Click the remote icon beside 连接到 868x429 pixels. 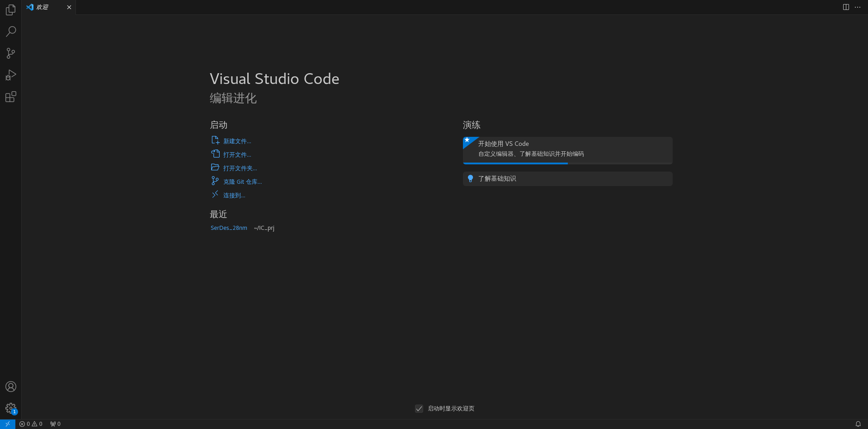pyautogui.click(x=215, y=195)
